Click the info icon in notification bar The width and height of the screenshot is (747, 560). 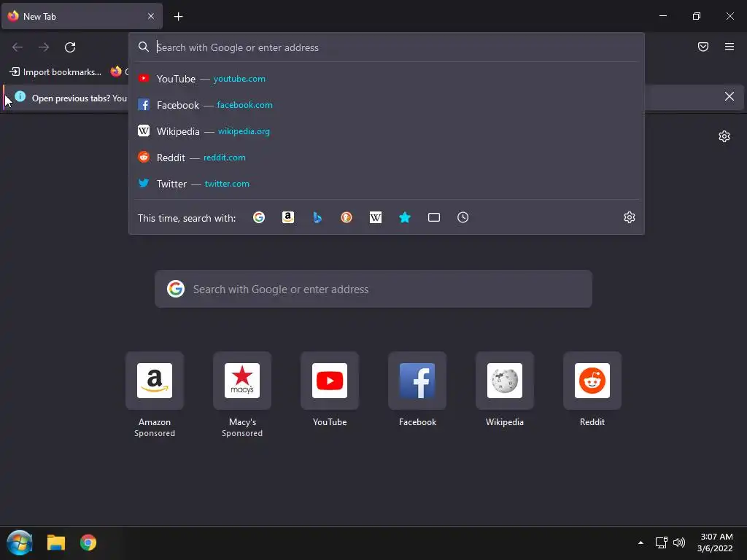pos(20,97)
